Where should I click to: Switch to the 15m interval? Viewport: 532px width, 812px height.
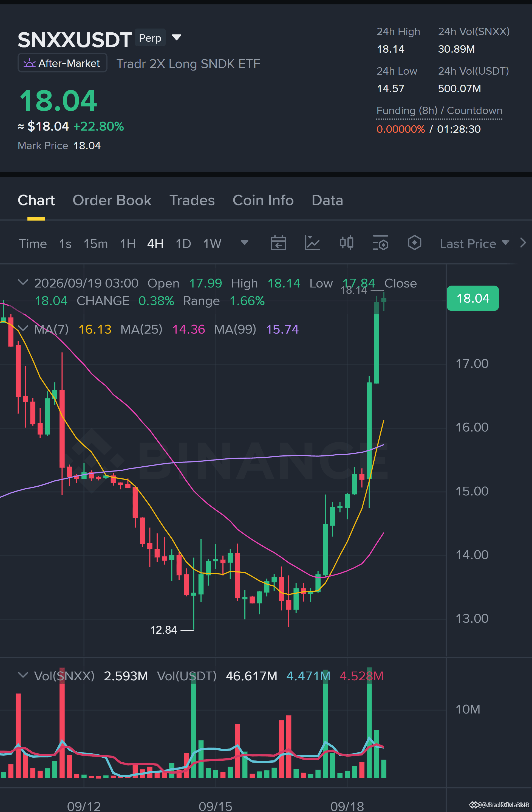click(x=95, y=244)
